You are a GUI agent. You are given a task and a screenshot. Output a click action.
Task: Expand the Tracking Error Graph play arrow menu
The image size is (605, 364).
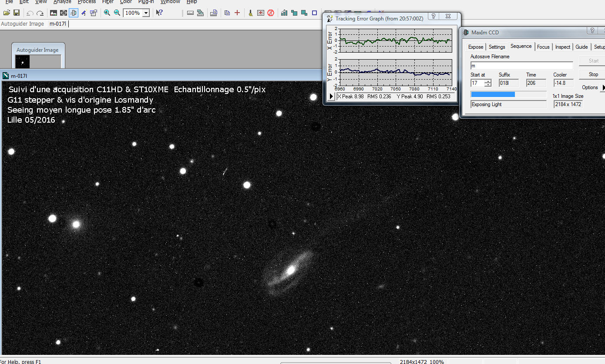click(332, 97)
